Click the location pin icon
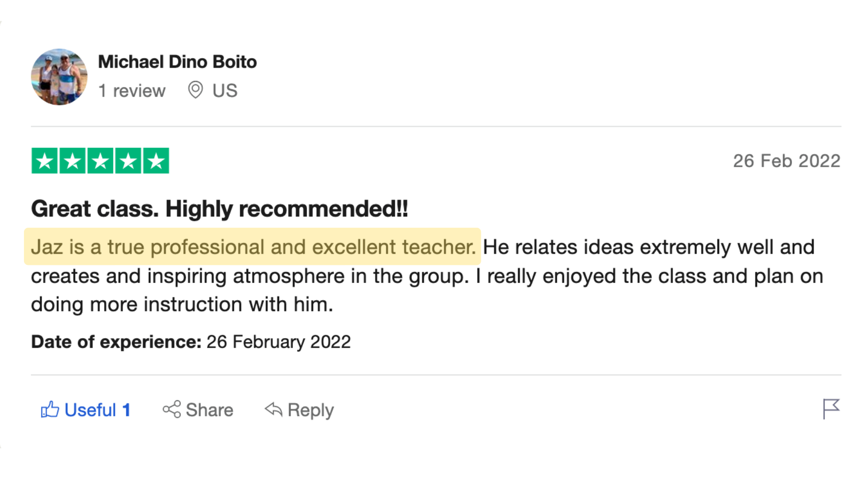The height and width of the screenshot is (489, 868). click(x=195, y=90)
